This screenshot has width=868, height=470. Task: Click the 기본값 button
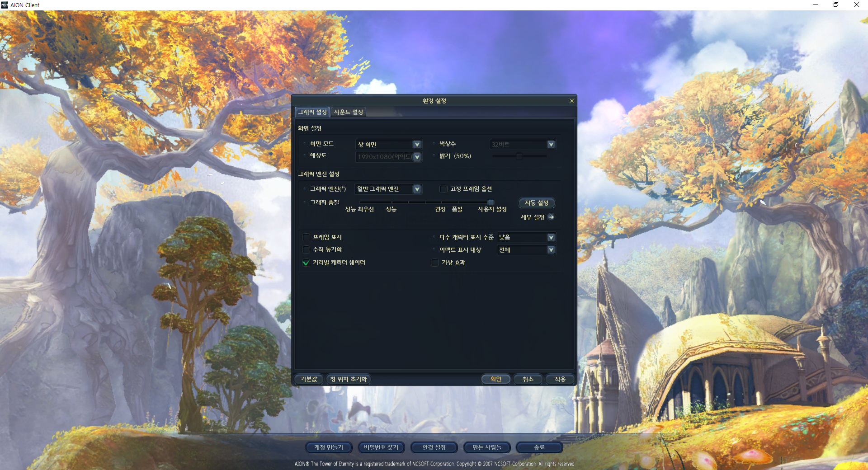[309, 379]
